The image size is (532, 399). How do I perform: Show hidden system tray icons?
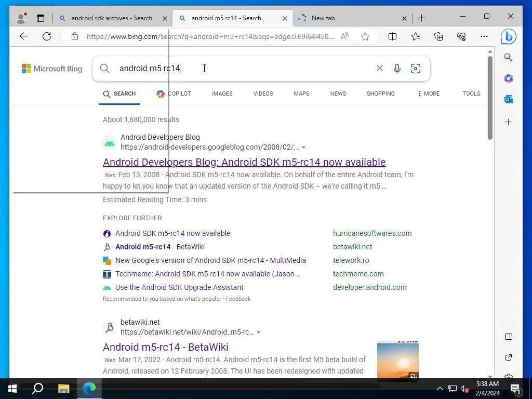pyautogui.click(x=440, y=389)
